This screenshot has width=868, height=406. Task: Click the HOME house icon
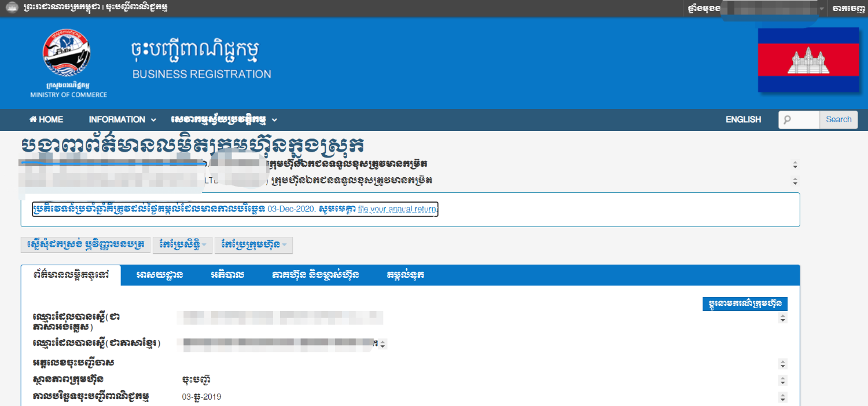tap(33, 119)
